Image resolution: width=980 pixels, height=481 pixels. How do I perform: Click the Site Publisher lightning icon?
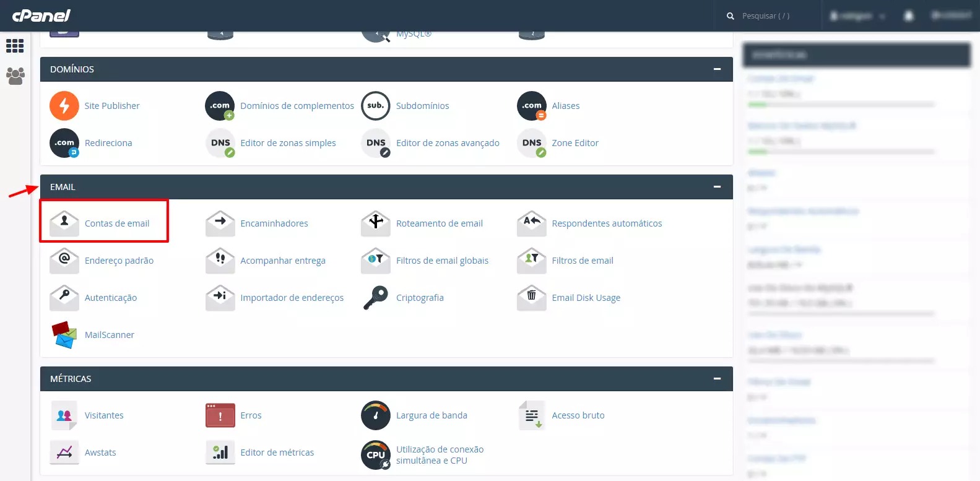(64, 106)
